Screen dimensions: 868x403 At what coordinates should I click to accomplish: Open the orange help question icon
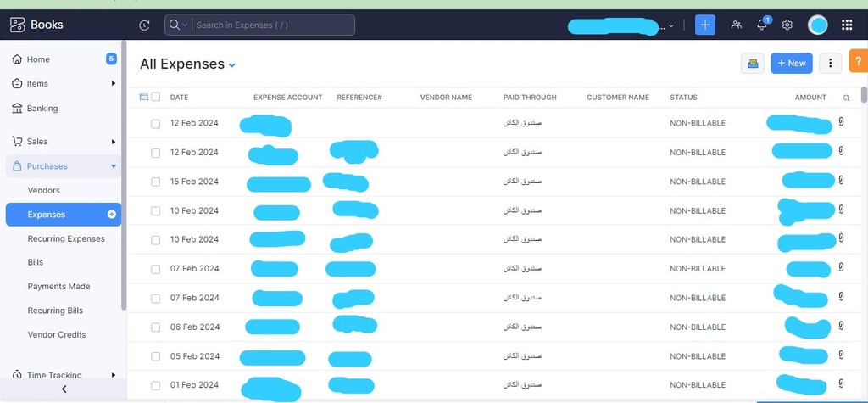tap(859, 61)
